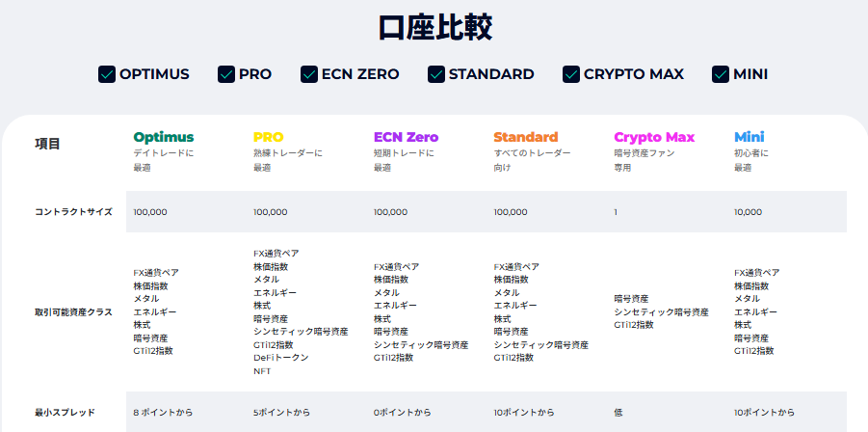Click the 取引可能資産クラス row label
The image size is (868, 432).
(73, 312)
